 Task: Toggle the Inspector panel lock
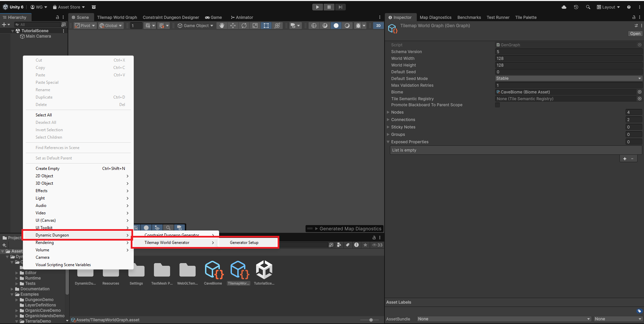(634, 17)
